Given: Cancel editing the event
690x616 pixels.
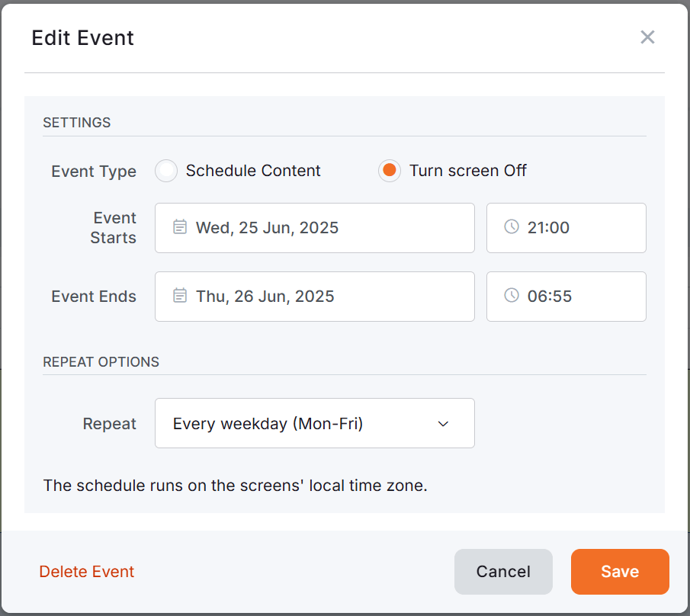Looking at the screenshot, I should tap(503, 572).
